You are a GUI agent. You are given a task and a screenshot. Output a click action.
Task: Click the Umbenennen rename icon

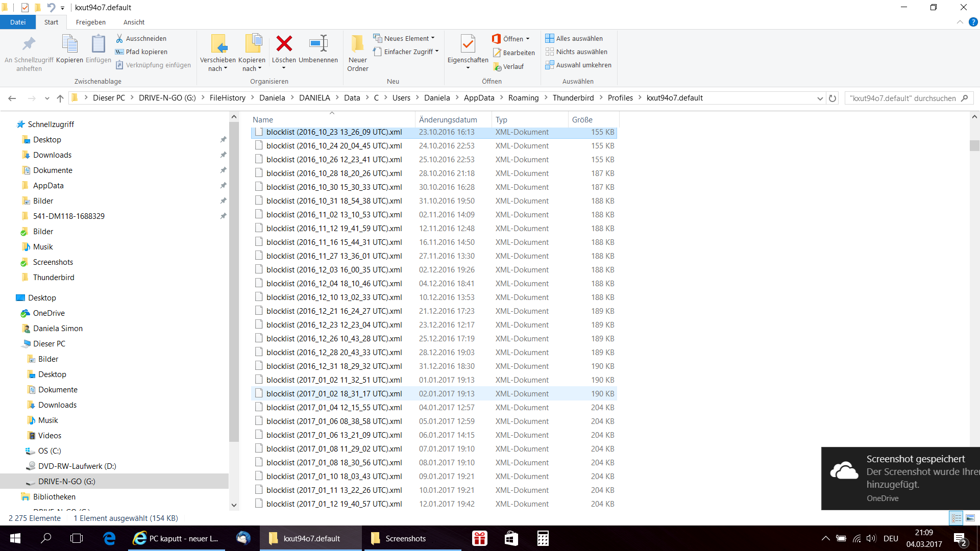[318, 44]
